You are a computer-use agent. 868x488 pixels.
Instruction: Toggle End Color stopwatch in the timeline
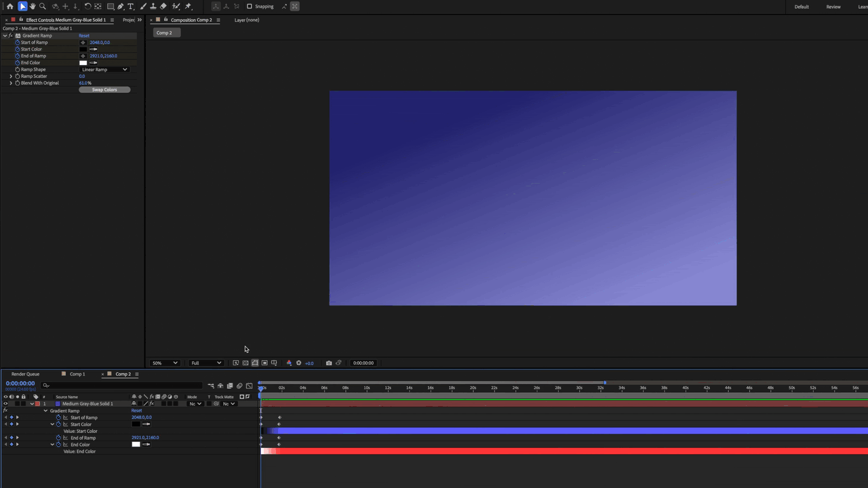[x=59, y=445]
